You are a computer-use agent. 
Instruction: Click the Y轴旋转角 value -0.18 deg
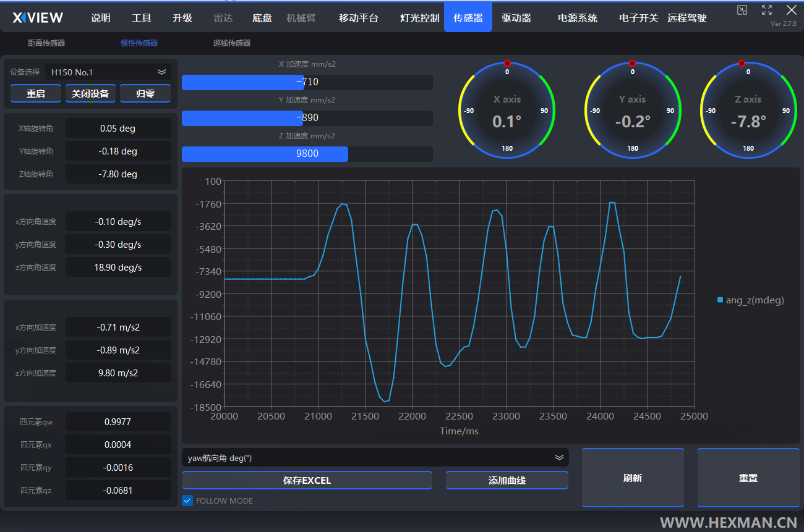tap(118, 151)
